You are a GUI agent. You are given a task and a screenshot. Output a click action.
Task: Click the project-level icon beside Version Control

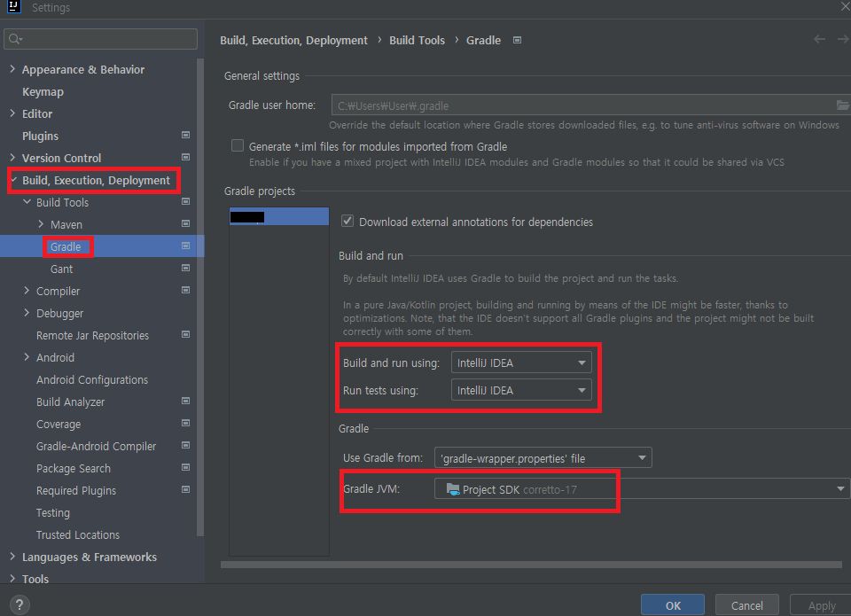(x=185, y=158)
